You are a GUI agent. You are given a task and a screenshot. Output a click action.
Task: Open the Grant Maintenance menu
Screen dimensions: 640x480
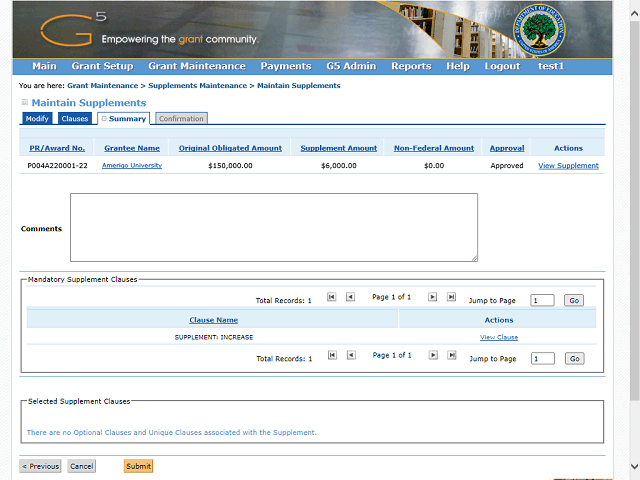pyautogui.click(x=197, y=66)
